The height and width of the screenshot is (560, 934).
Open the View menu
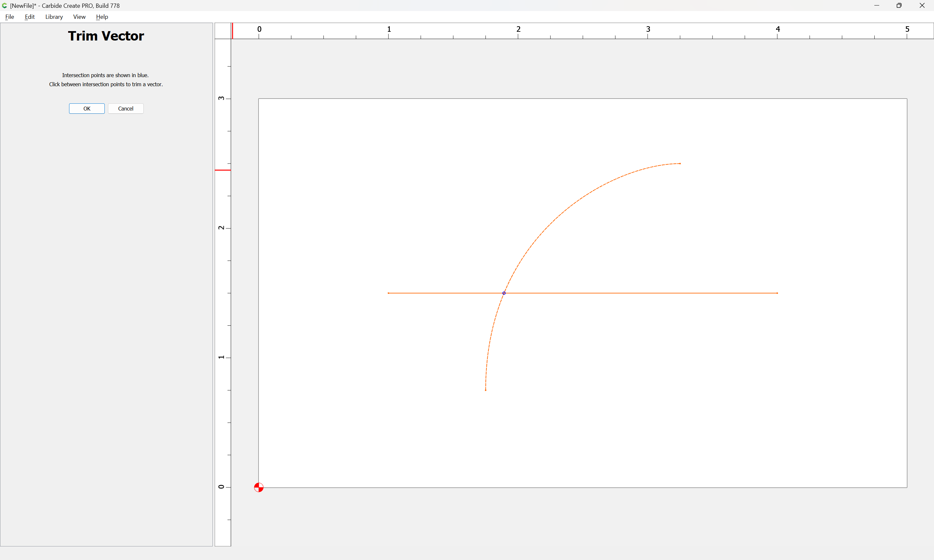click(x=79, y=17)
